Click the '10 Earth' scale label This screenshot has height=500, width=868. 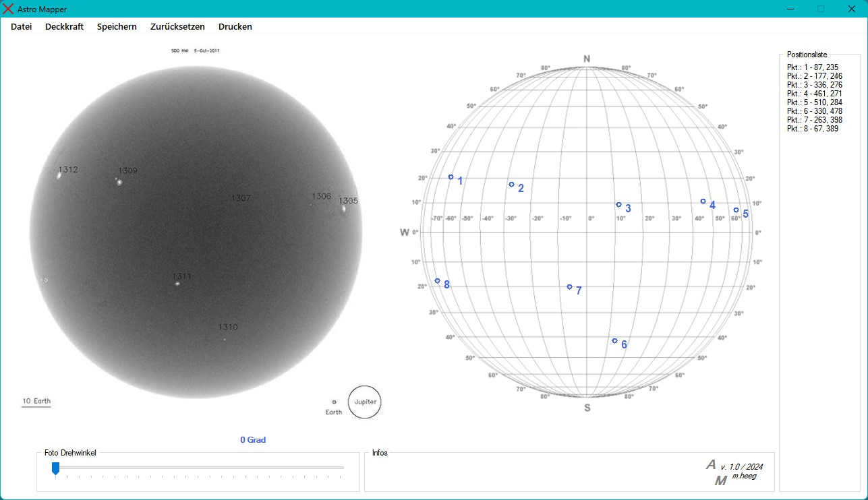pos(36,401)
